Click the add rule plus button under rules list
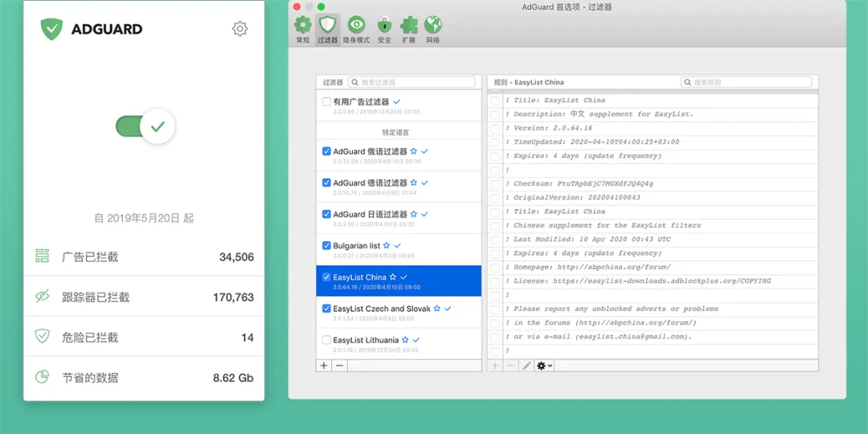 tap(495, 366)
